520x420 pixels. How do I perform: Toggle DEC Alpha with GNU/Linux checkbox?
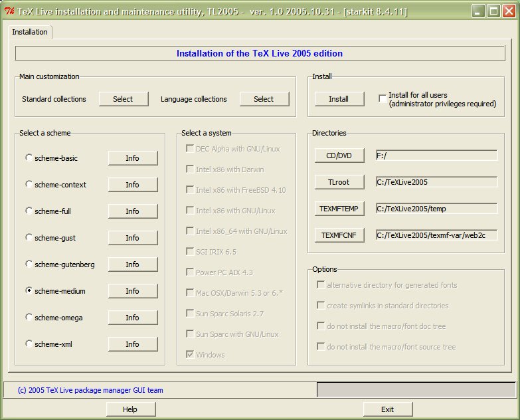tap(190, 149)
